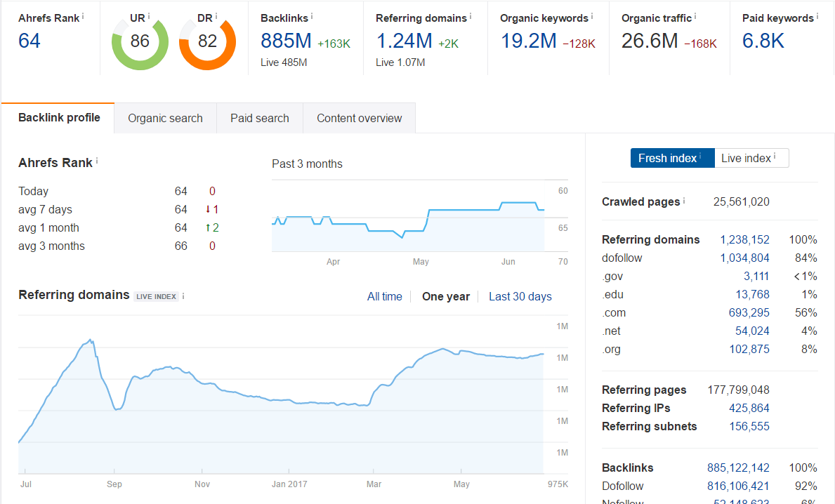Click the LIVE INDEX badge
This screenshot has width=835, height=504.
(156, 296)
